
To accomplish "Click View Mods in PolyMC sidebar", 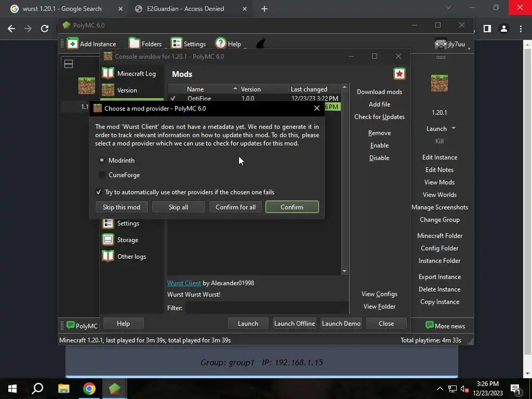I will [x=440, y=182].
